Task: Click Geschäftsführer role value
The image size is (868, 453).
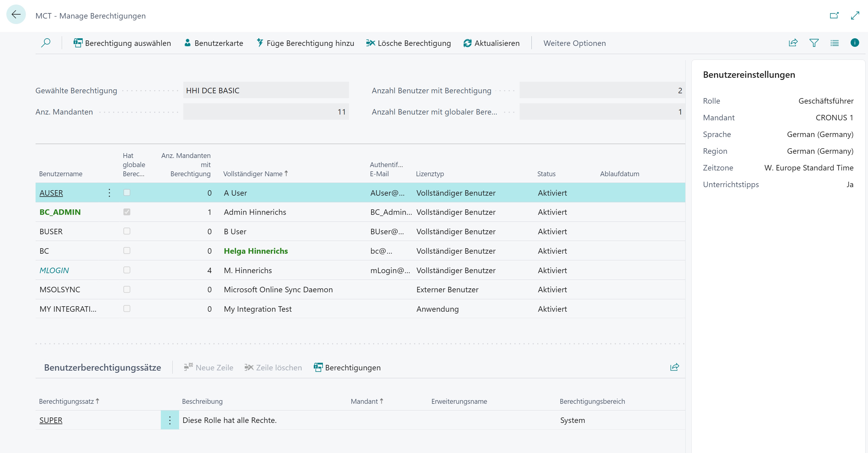Action: pyautogui.click(x=826, y=101)
